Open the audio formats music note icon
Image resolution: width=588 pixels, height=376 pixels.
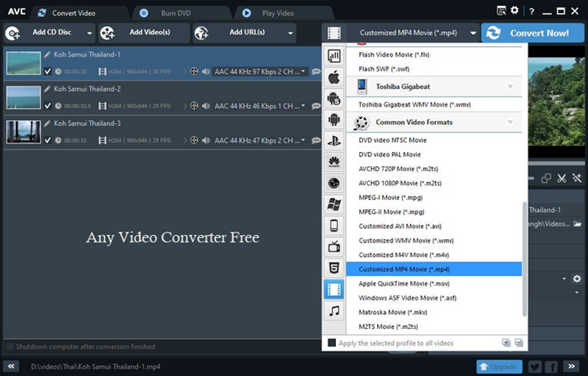[333, 311]
